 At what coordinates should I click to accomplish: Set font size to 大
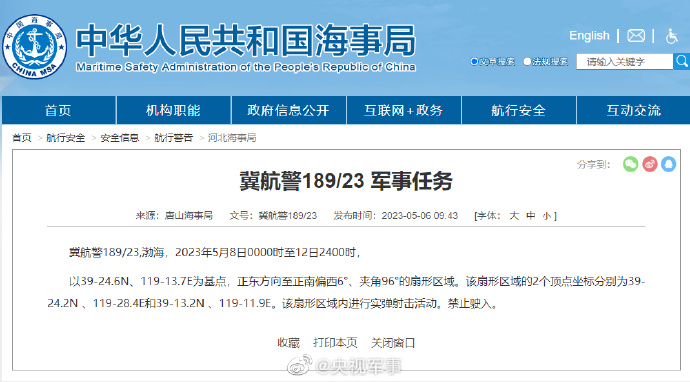click(x=514, y=216)
